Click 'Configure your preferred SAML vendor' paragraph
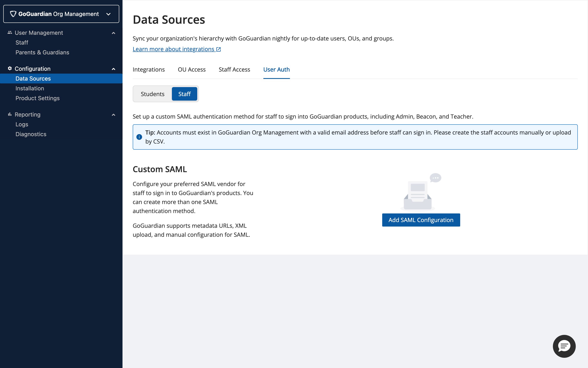Image resolution: width=588 pixels, height=368 pixels. (x=193, y=197)
